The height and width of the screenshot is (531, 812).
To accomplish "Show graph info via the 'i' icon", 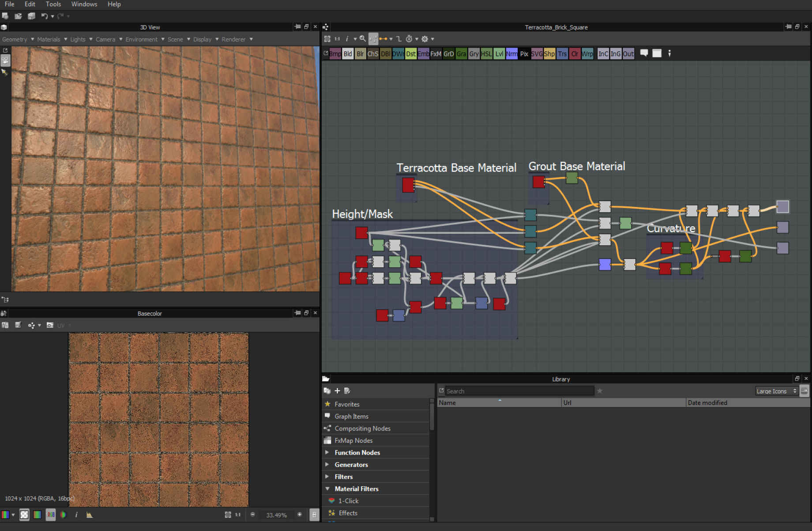I will (347, 39).
